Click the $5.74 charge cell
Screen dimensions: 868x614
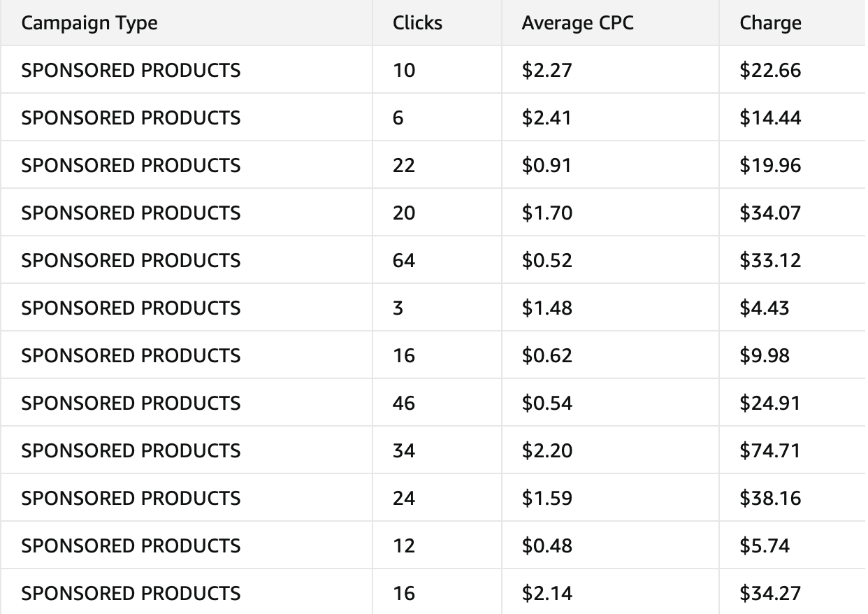pos(765,546)
